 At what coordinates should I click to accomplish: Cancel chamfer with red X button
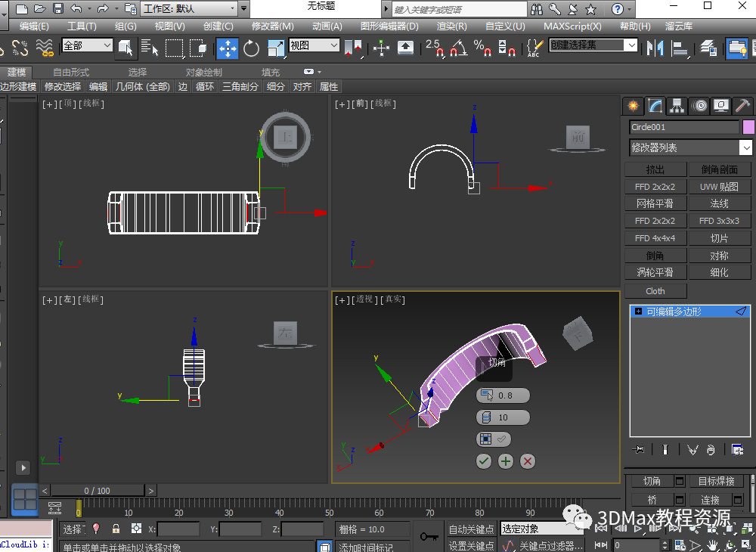(x=528, y=461)
